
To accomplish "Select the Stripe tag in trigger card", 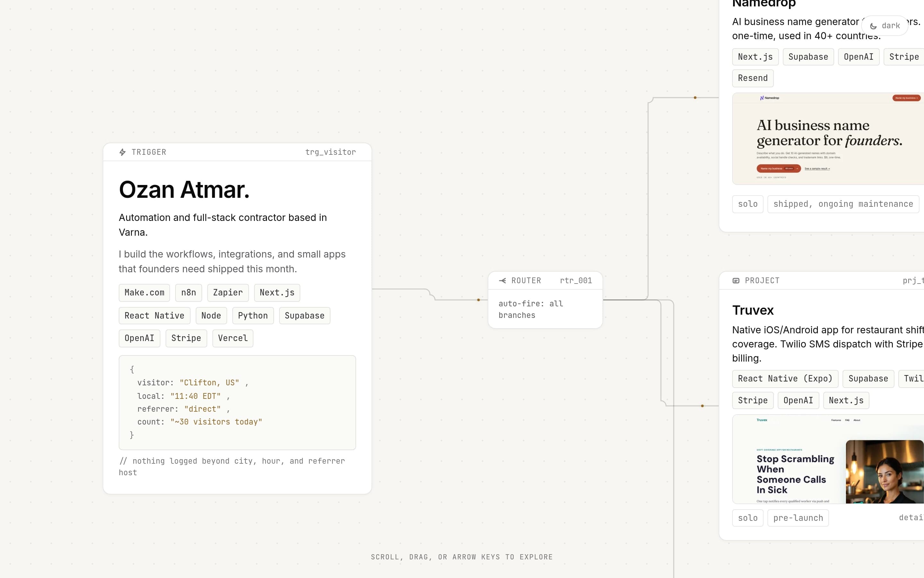I will coord(186,338).
